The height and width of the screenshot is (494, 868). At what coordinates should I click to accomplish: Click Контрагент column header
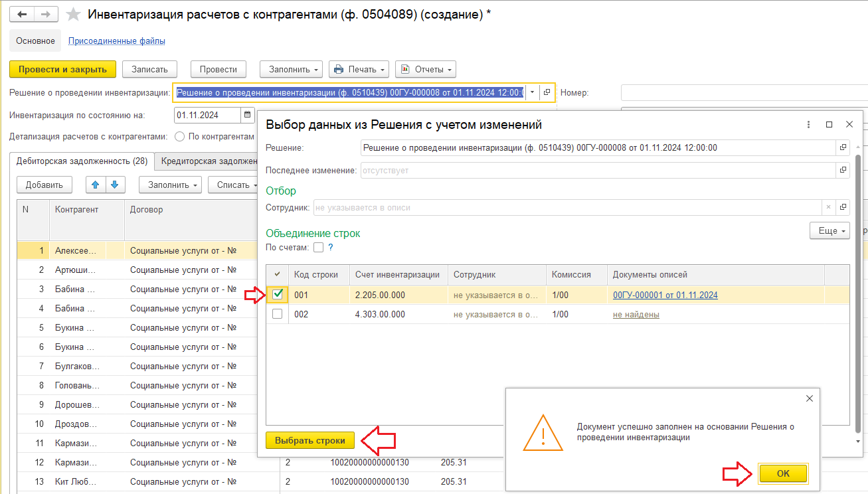87,220
